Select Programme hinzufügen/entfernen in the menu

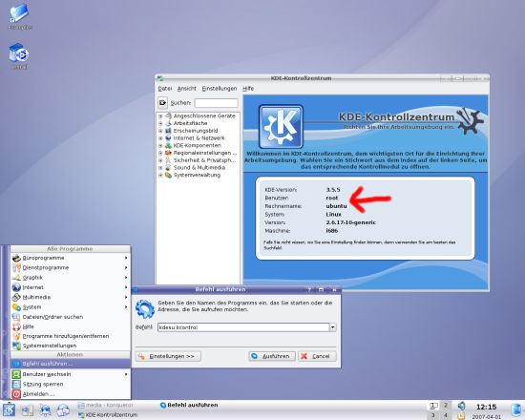tap(71, 336)
